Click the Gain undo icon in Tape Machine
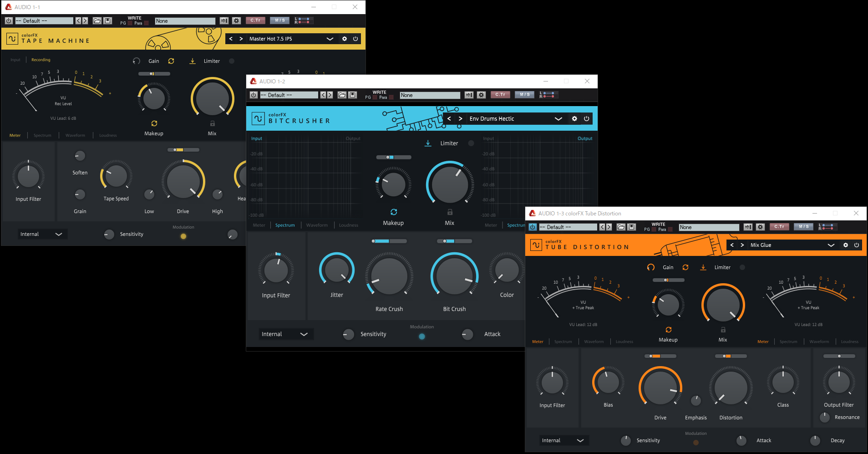Screen dimensions: 868x454 click(x=137, y=61)
